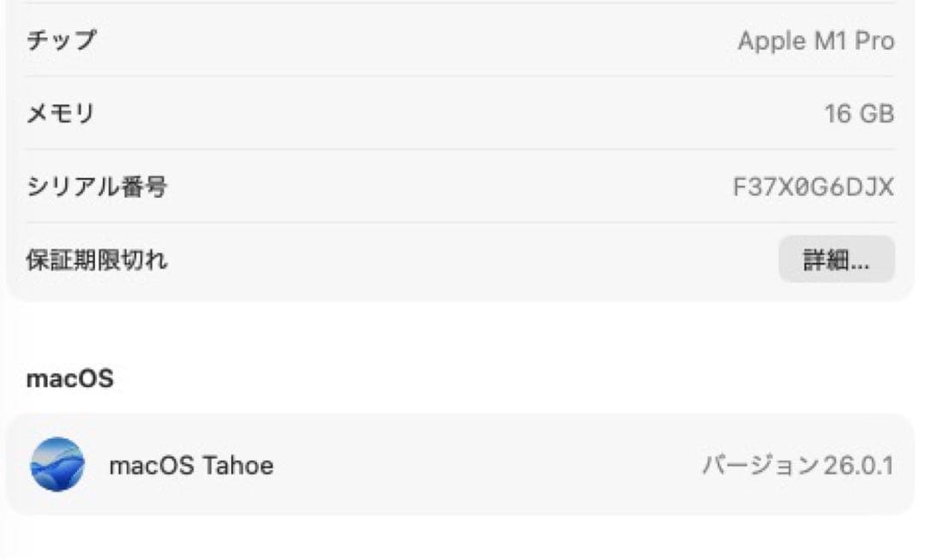Viewport: 925px width, 560px height.
Task: Select the serial number F37X0G6DJX
Action: [x=813, y=187]
